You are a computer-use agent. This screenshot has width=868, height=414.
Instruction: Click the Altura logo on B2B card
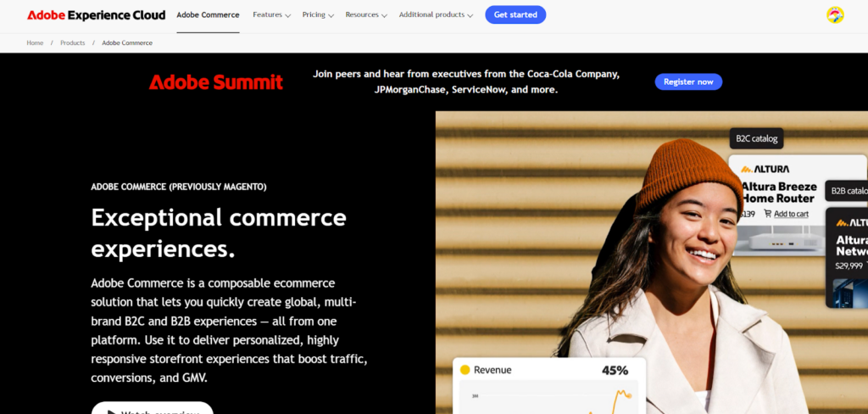pos(851,223)
